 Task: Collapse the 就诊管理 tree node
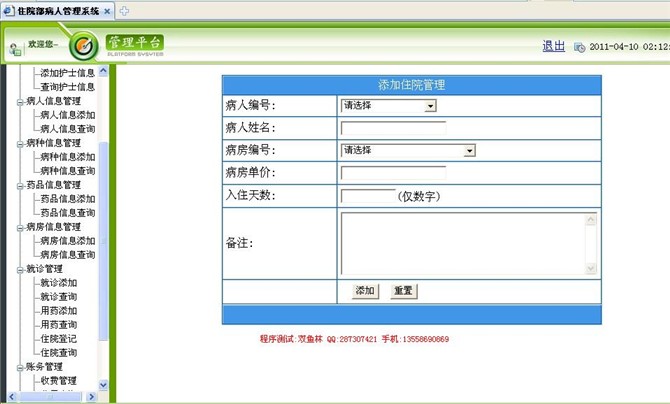pyautogui.click(x=20, y=269)
